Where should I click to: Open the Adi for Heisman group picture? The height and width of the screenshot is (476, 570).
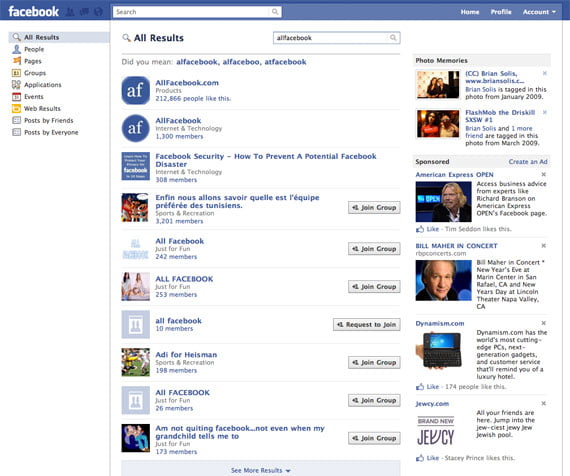tap(135, 362)
